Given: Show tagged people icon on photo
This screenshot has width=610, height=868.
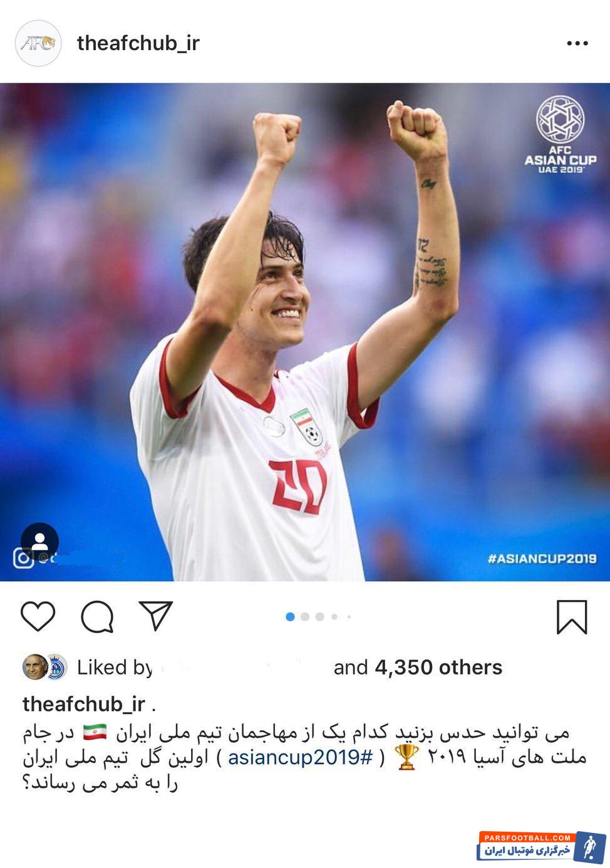Looking at the screenshot, I should click(39, 541).
